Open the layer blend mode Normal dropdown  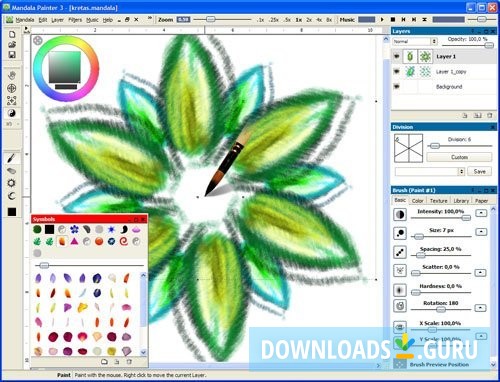[x=415, y=41]
